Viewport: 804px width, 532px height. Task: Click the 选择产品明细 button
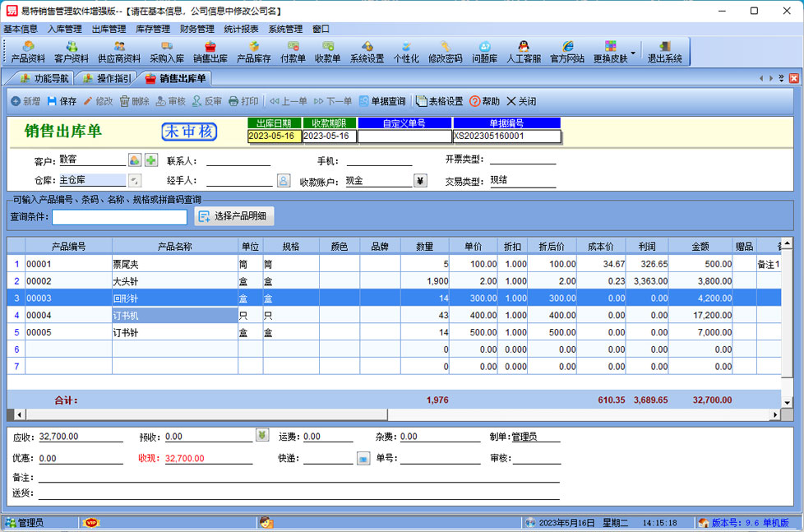point(234,216)
